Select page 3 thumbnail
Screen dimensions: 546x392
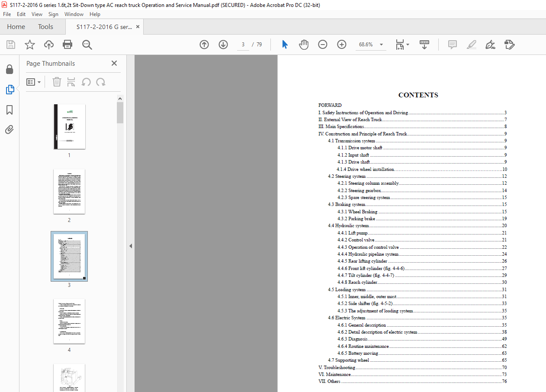pyautogui.click(x=69, y=256)
